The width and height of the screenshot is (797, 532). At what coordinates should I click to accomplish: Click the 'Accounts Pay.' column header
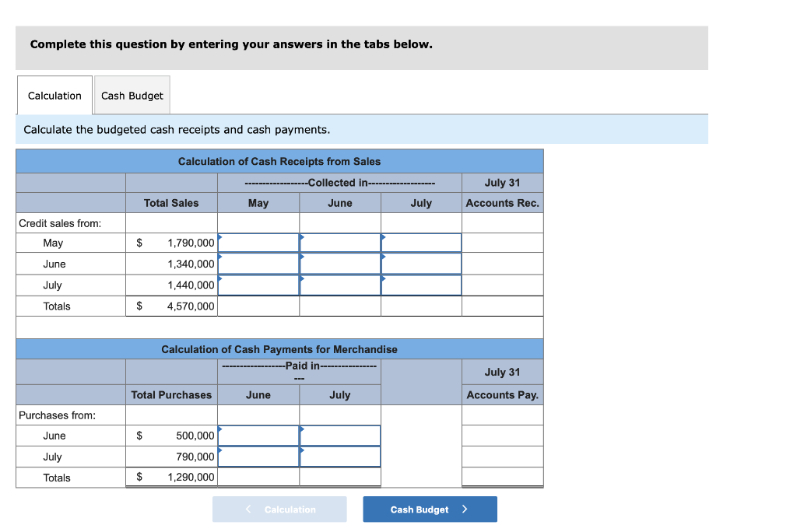502,395
